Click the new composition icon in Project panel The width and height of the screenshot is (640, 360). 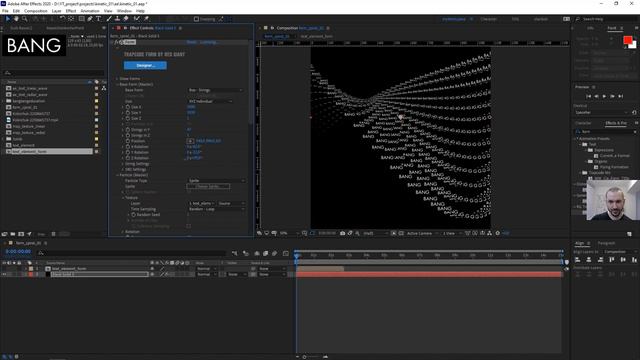coord(21,234)
